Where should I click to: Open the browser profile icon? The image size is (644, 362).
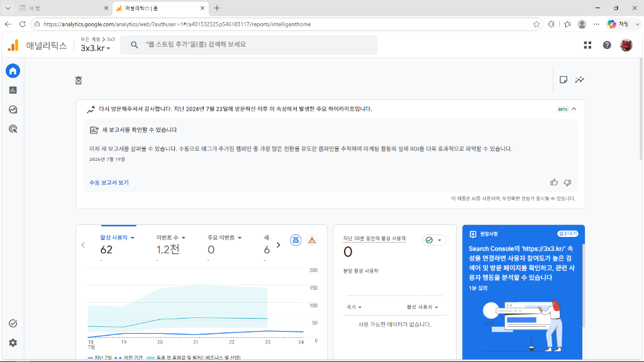[582, 25]
